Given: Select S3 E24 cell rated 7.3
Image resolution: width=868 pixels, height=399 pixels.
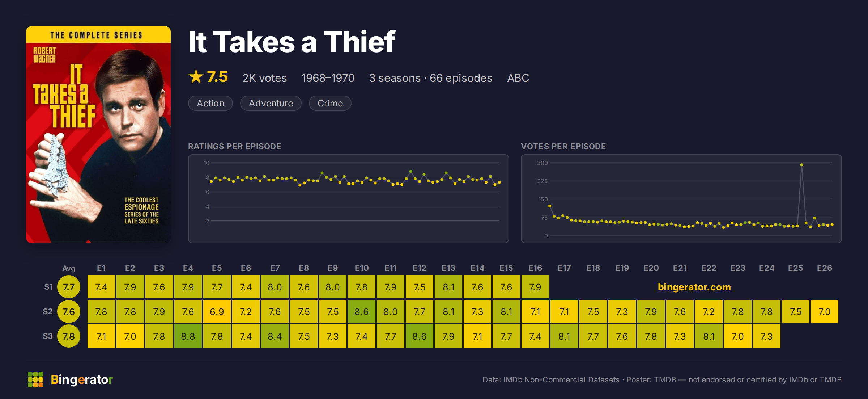Looking at the screenshot, I should [x=767, y=336].
